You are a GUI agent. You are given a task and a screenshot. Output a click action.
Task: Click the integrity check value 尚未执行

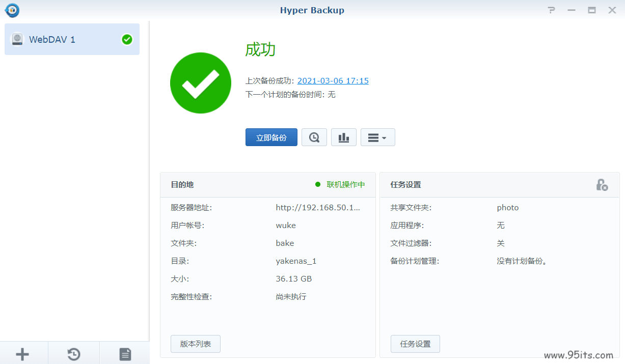coord(291,296)
